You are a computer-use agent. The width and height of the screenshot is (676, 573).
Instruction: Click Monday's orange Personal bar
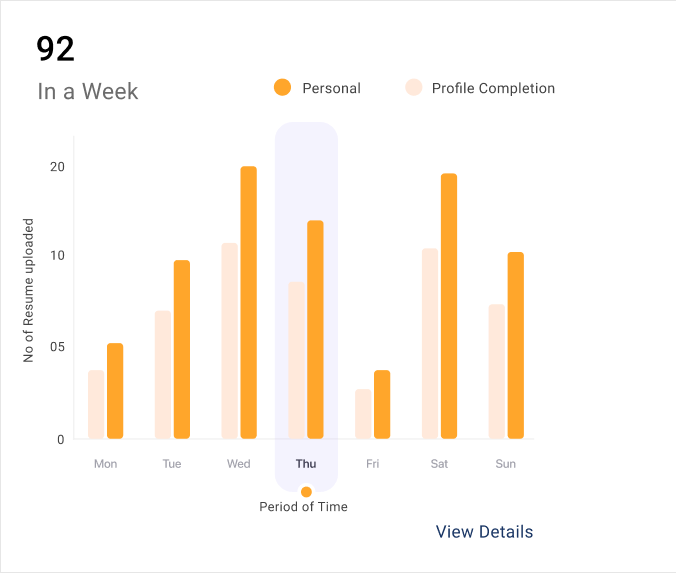point(115,391)
